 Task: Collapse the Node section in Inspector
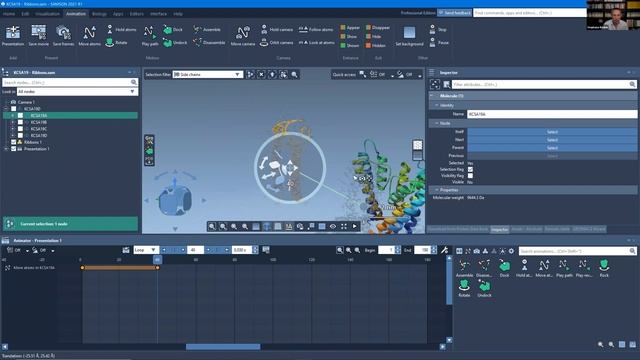point(437,123)
